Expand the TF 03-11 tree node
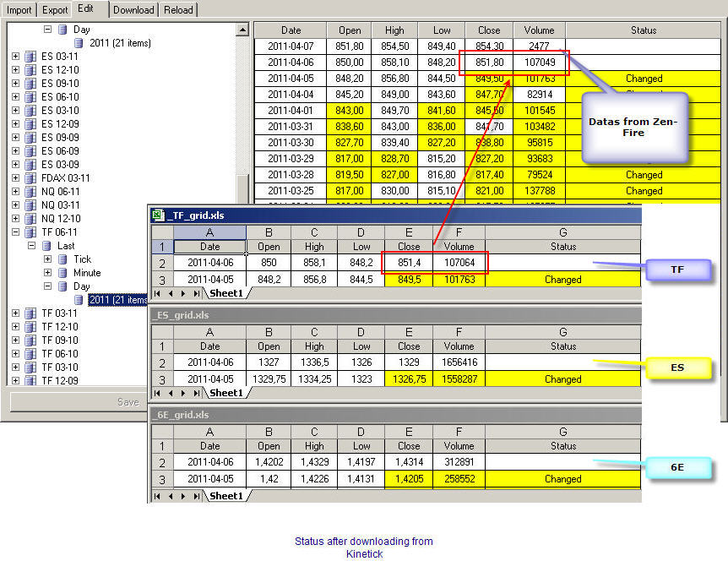Image resolution: width=728 pixels, height=561 pixels. click(x=16, y=313)
